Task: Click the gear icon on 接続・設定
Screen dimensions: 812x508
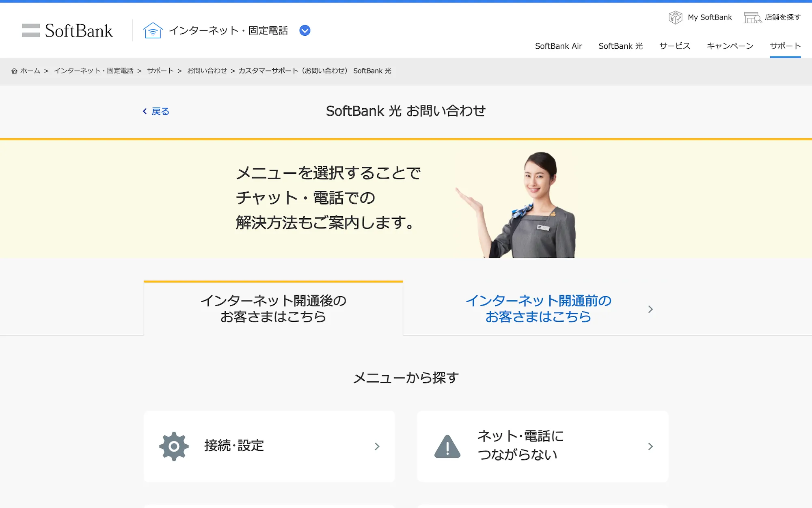Action: pos(174,446)
